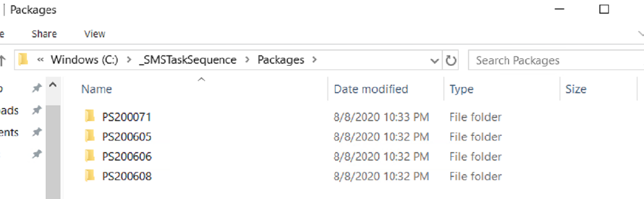Select the PS200606 folder icon

tap(90, 156)
